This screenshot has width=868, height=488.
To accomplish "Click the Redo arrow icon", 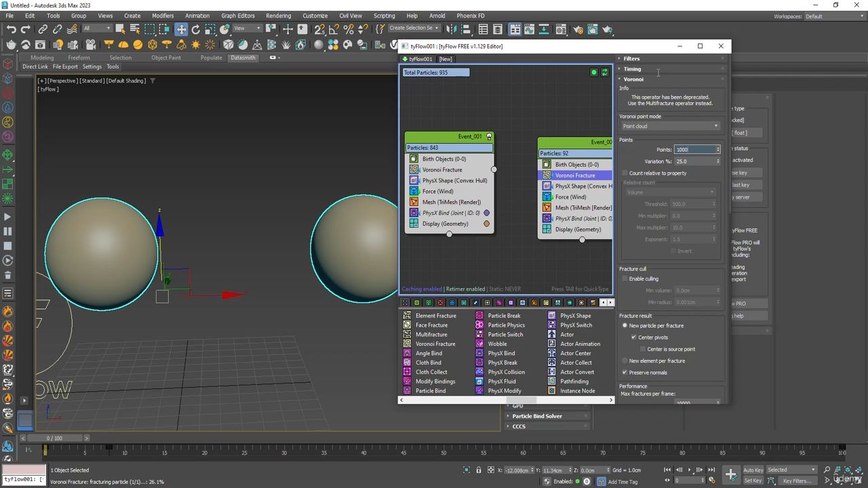I will point(26,29).
